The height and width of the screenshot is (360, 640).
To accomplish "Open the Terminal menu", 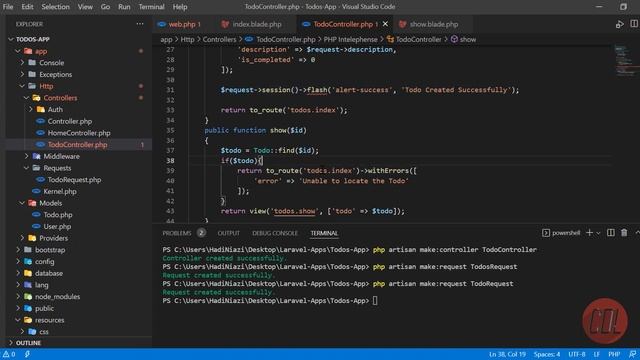I will coord(151,7).
